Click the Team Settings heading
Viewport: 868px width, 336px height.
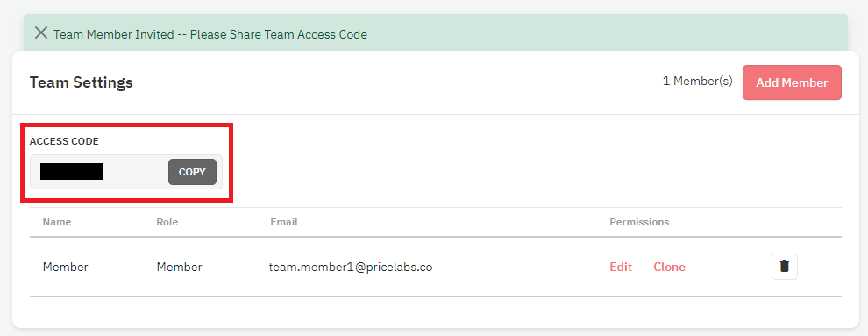(82, 82)
